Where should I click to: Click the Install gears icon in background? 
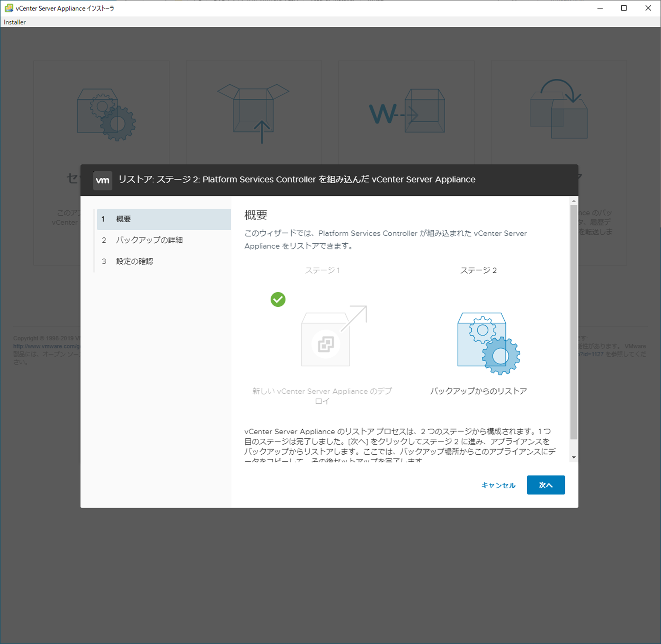coord(106,115)
